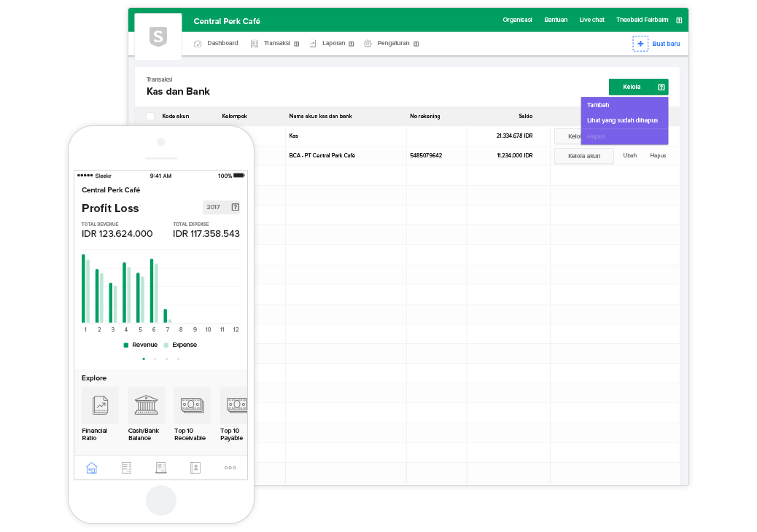This screenshot has height=532, width=757.
Task: Open Cash/Bank Balance in phone Explore
Action: tap(146, 414)
